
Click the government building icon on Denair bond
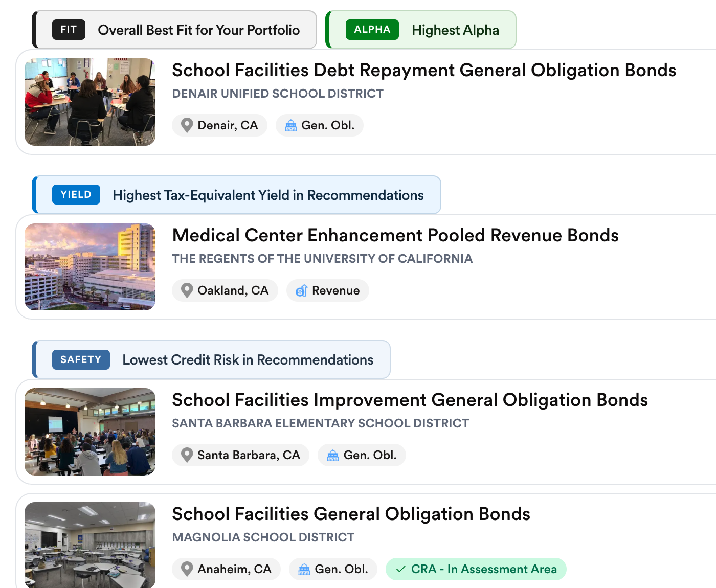[x=290, y=125]
